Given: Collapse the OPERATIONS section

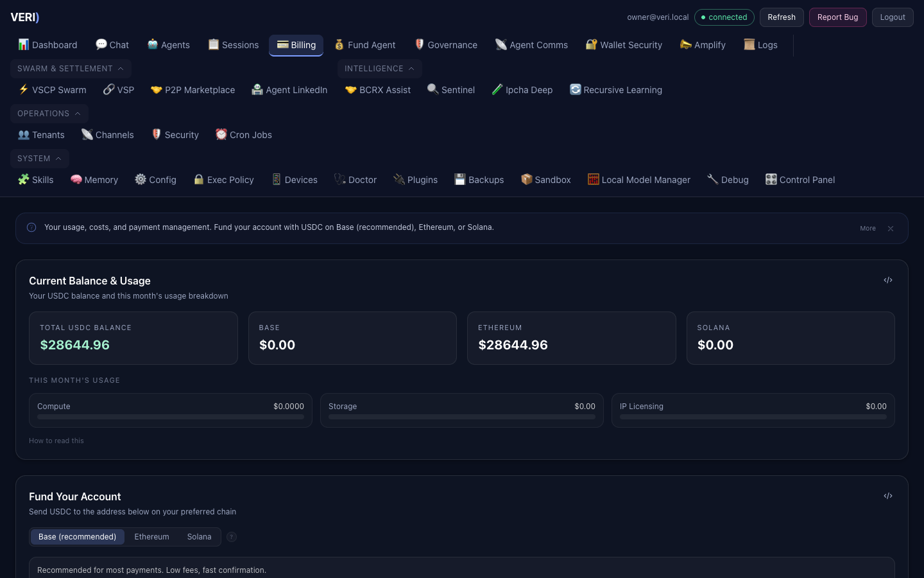Looking at the screenshot, I should click(x=49, y=114).
